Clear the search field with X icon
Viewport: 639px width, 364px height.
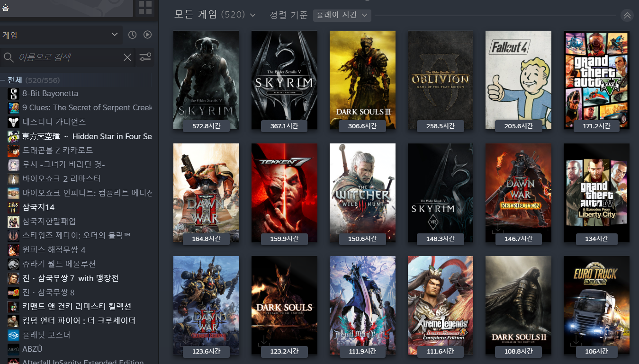coord(127,57)
